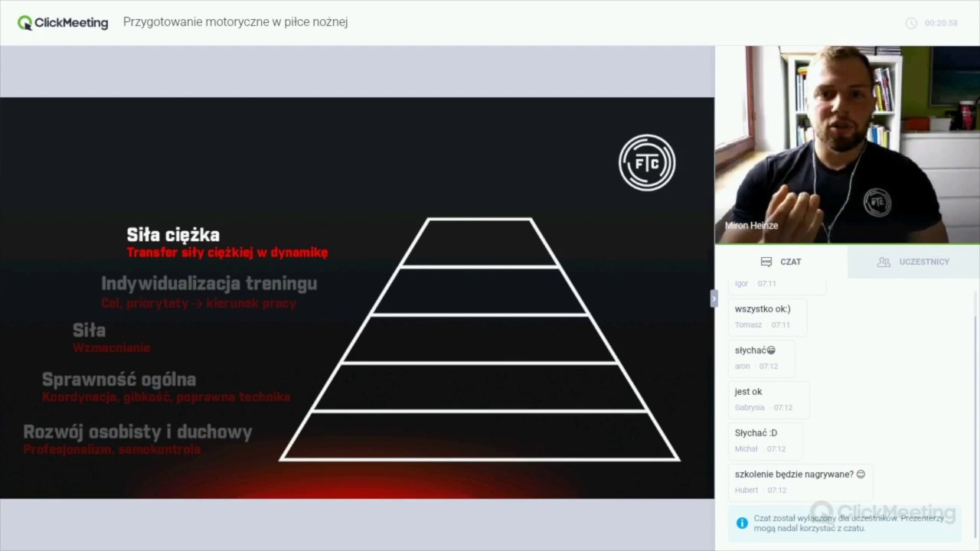Click the meeting title 'Przygotowanie motoryczne w piłce nożnej'
Viewport: 980px width, 551px height.
(236, 22)
